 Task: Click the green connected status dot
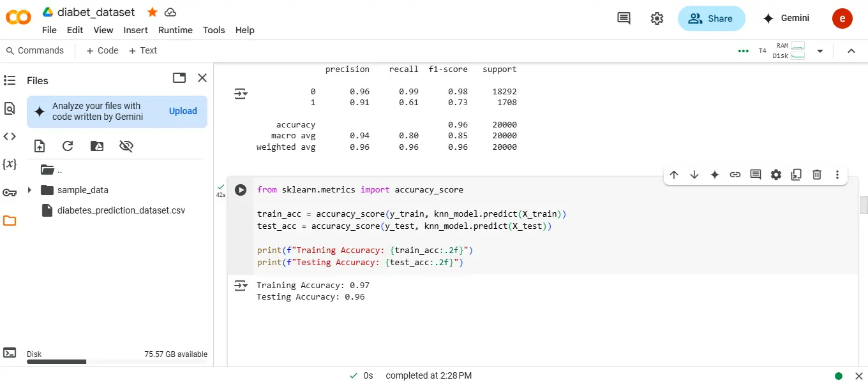tap(839, 376)
